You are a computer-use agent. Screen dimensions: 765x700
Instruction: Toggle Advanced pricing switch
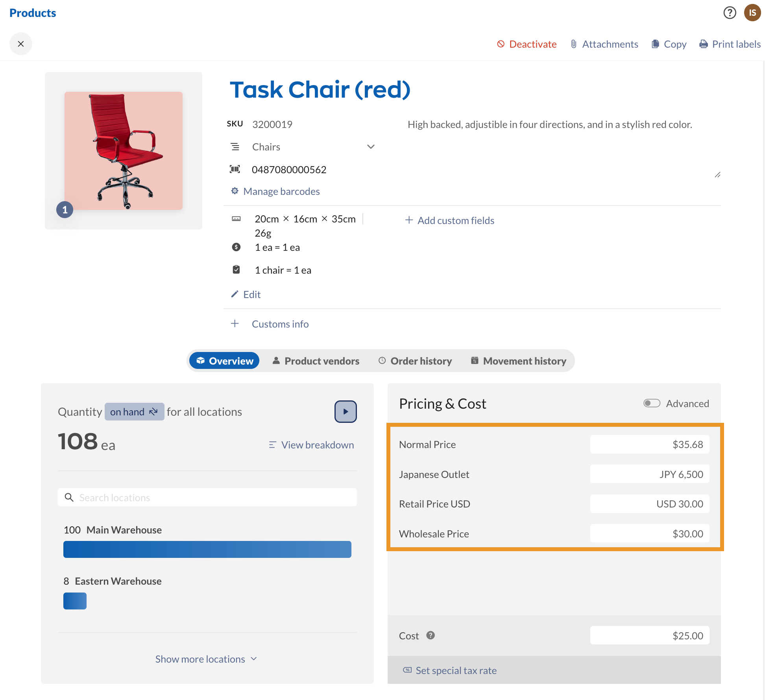[652, 404]
